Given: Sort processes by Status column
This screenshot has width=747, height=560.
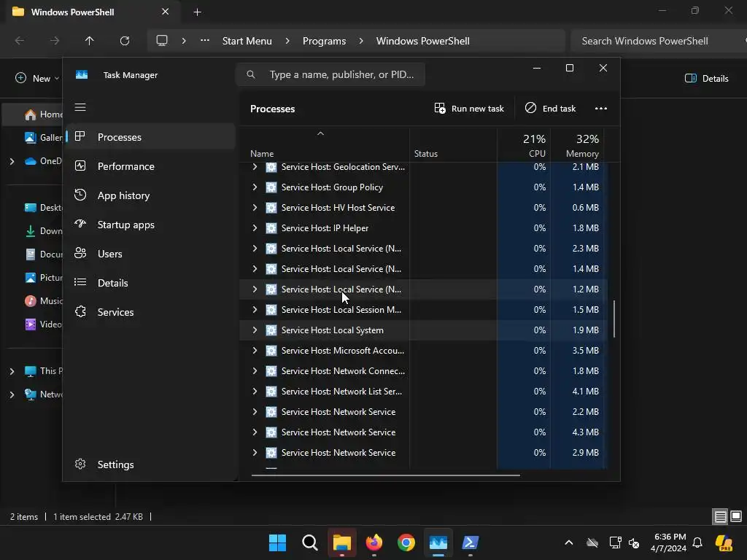Looking at the screenshot, I should pos(453,144).
